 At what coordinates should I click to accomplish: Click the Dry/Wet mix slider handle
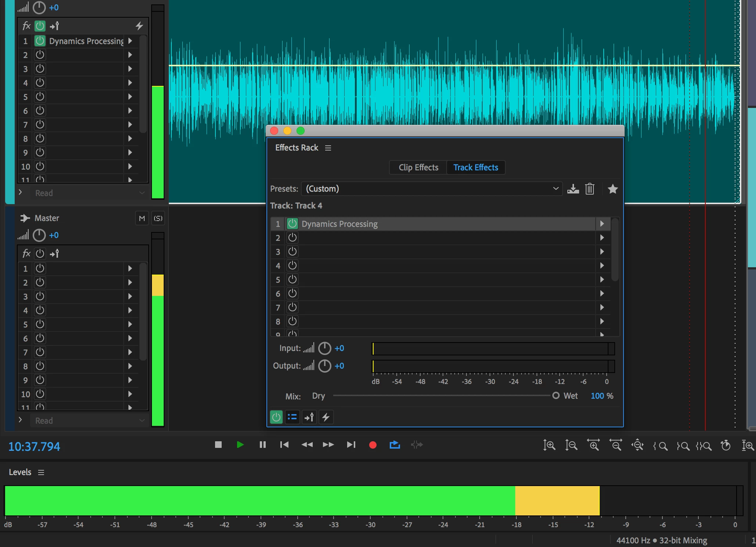pyautogui.click(x=556, y=396)
